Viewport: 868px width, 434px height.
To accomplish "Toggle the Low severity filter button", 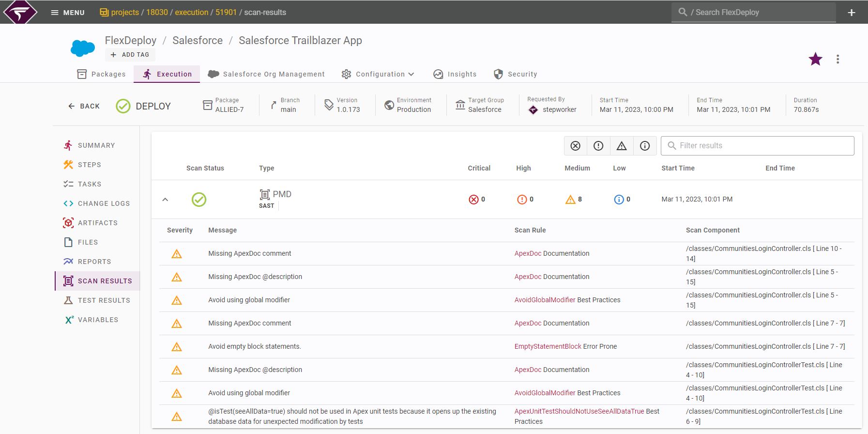I will pos(645,146).
